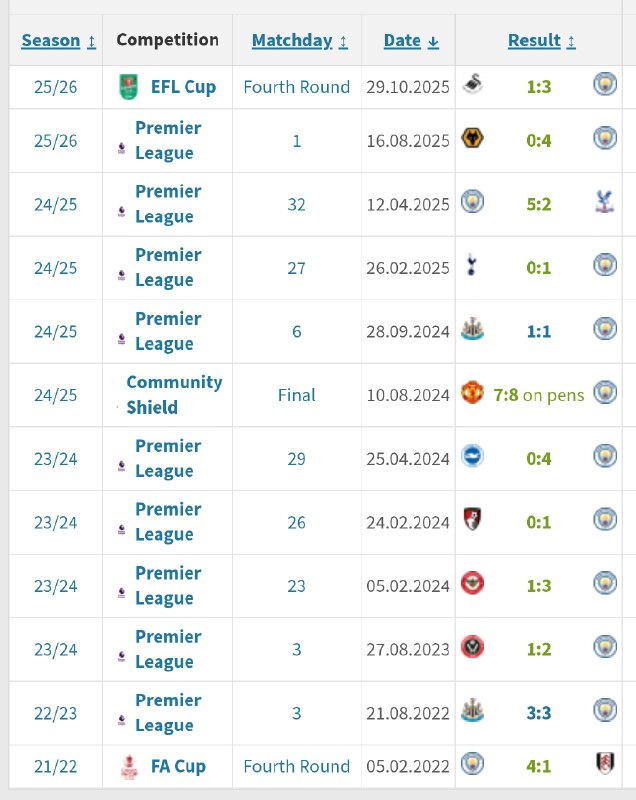The height and width of the screenshot is (800, 636).
Task: Open the Bournemouth club crest
Action: 472,521
